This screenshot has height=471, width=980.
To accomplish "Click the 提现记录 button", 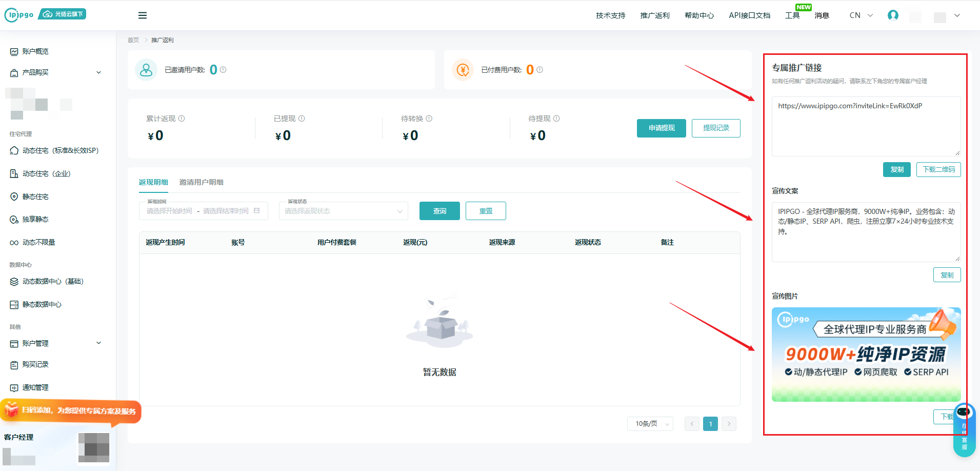I will (x=716, y=128).
